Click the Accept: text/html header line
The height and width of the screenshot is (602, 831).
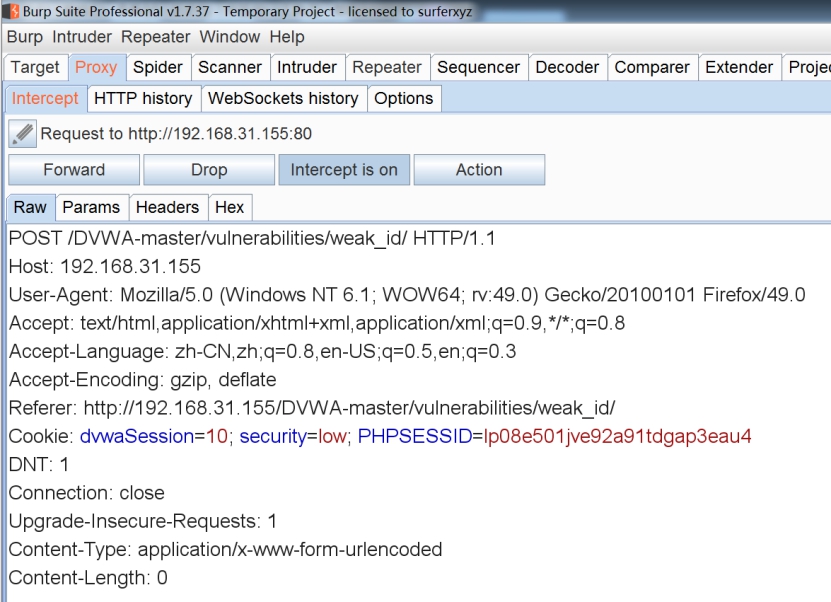point(317,323)
